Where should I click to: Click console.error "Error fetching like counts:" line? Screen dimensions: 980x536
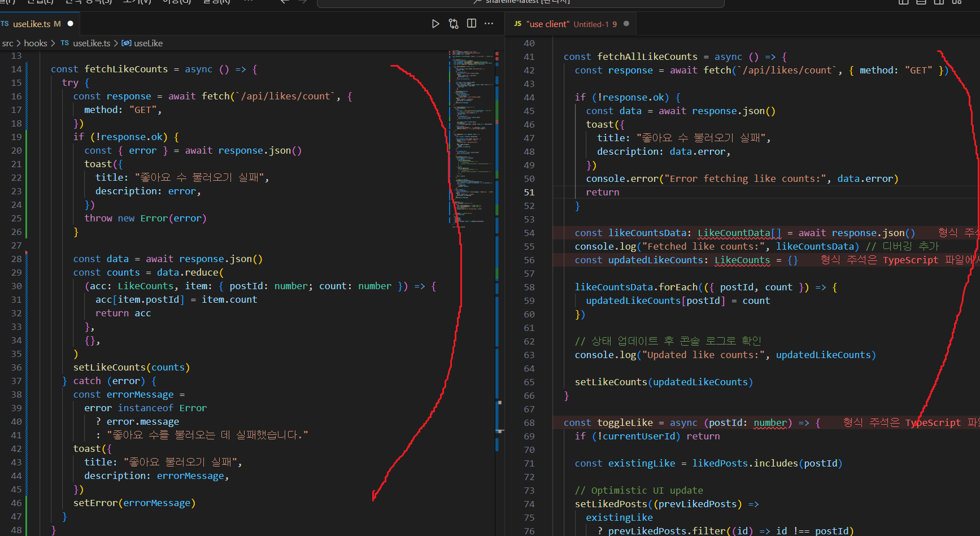coord(742,178)
